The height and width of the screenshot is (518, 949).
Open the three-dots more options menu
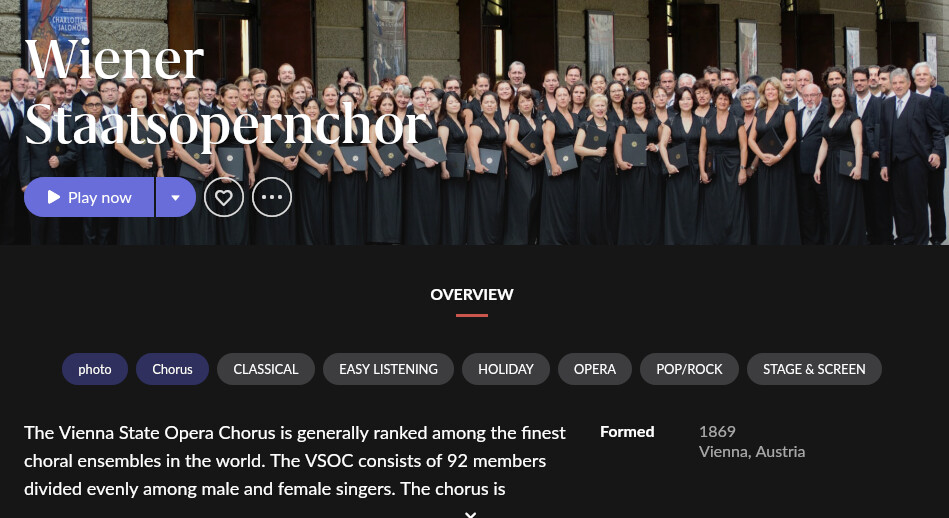click(272, 197)
